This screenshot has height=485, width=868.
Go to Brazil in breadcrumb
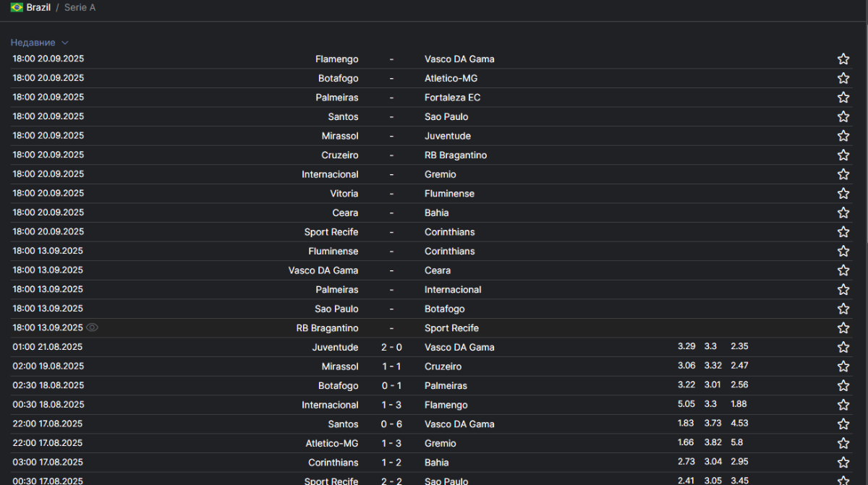point(38,7)
